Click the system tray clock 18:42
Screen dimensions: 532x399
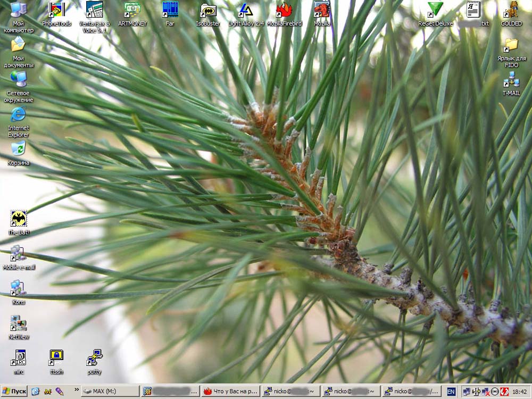pyautogui.click(x=519, y=392)
